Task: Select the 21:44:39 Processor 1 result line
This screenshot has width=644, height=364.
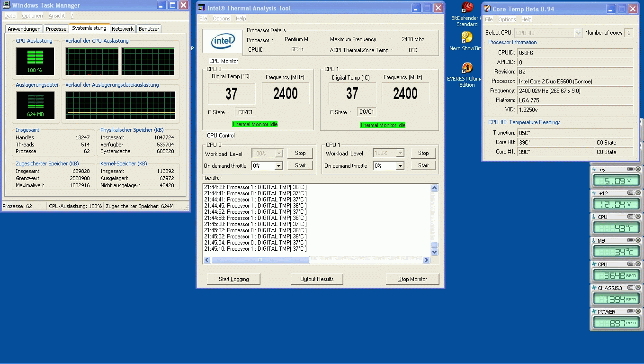Action: pos(255,187)
